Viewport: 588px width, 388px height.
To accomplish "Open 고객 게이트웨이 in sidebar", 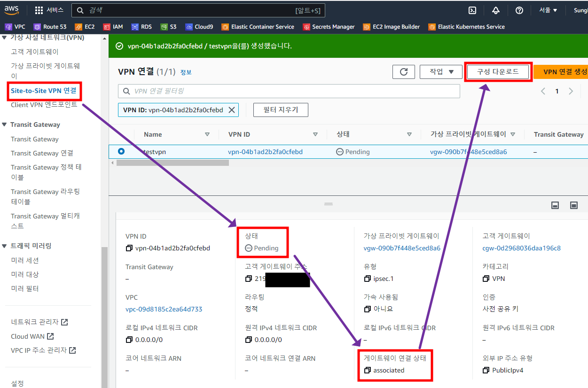I will [x=35, y=52].
